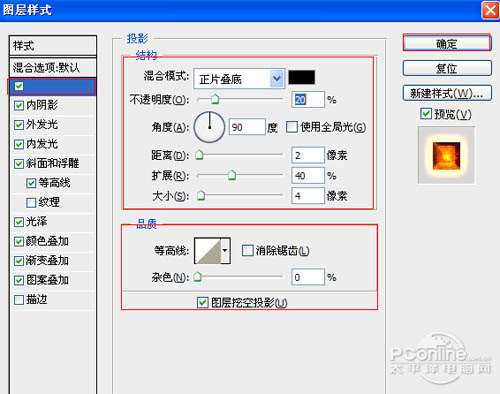Click the 不透明度 opacity slider handle

215,99
